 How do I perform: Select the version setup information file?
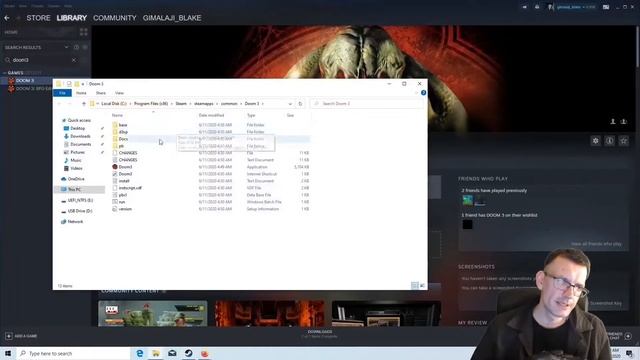pos(125,209)
